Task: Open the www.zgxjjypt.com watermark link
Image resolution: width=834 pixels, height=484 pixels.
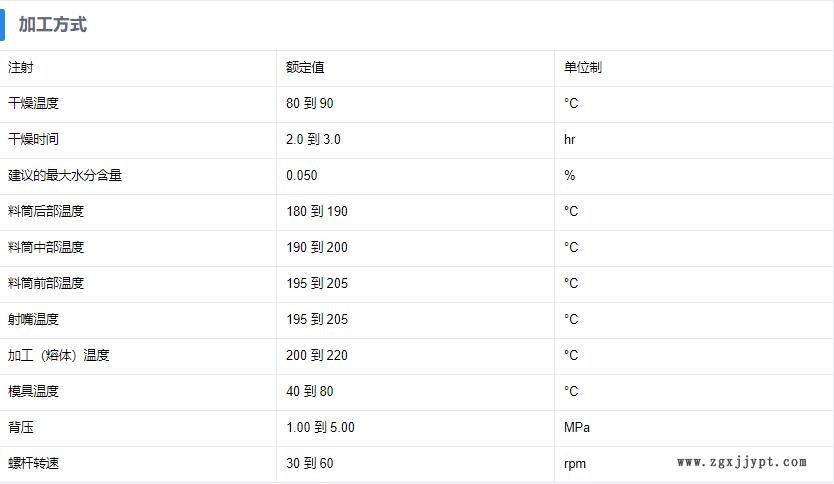Action: pyautogui.click(x=741, y=462)
